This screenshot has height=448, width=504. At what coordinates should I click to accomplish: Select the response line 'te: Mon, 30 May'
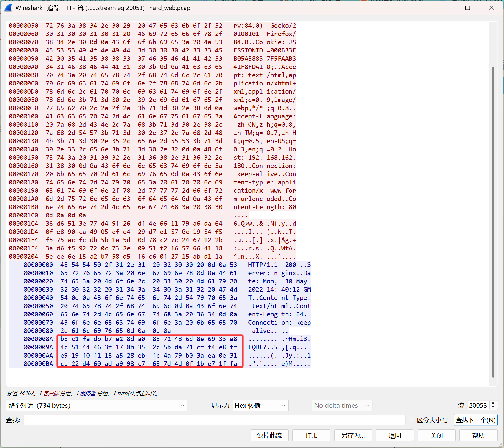click(167, 281)
